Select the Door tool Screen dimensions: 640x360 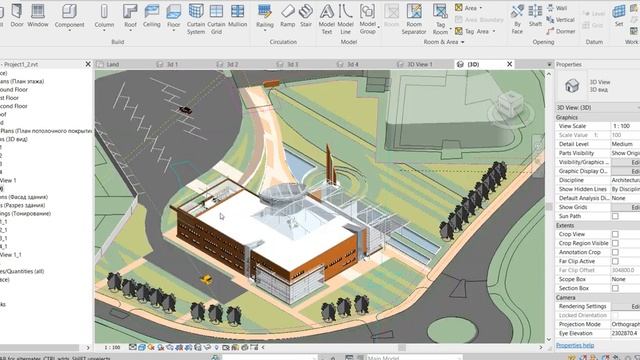(x=17, y=16)
